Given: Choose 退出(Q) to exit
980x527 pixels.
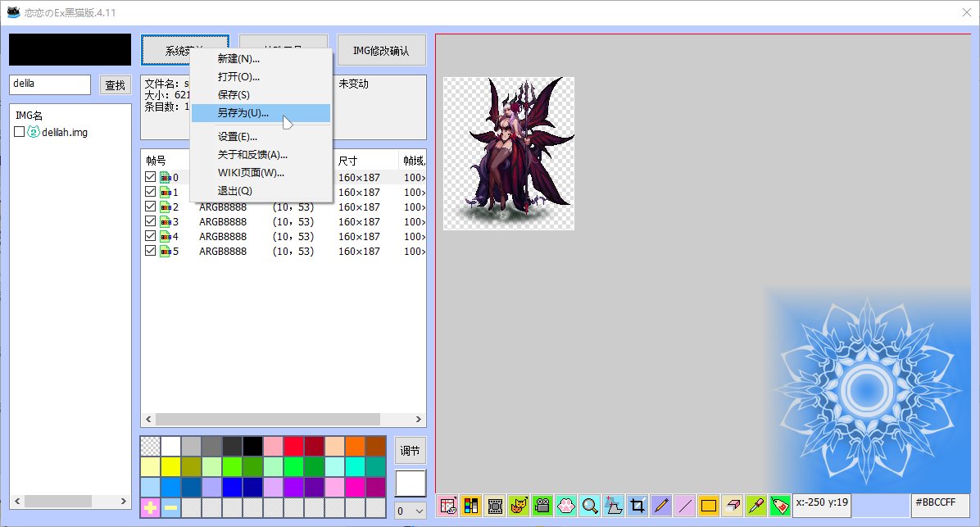Looking at the screenshot, I should pyautogui.click(x=261, y=191).
